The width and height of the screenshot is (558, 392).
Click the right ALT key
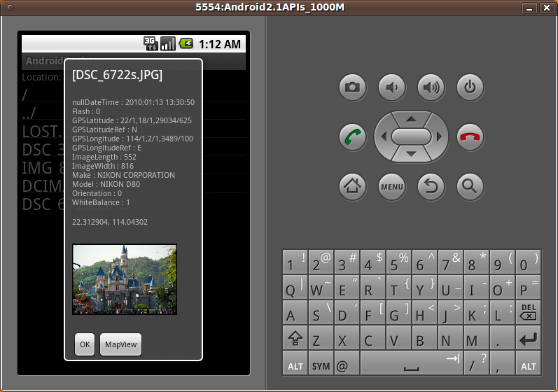[528, 363]
